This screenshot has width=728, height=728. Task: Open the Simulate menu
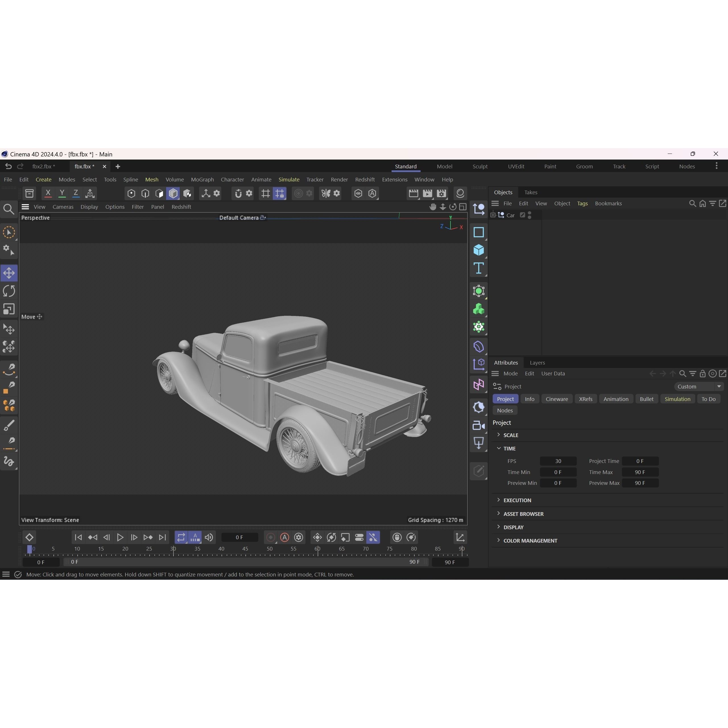289,179
